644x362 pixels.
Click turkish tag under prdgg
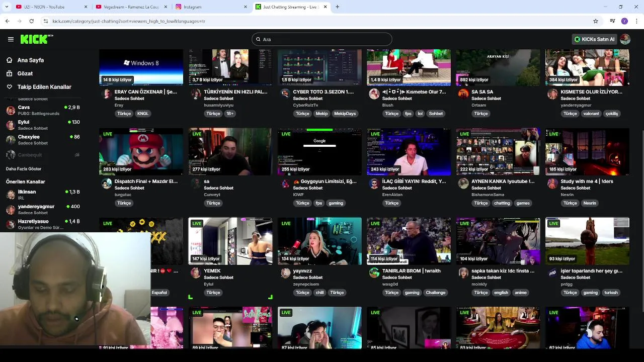611,293
